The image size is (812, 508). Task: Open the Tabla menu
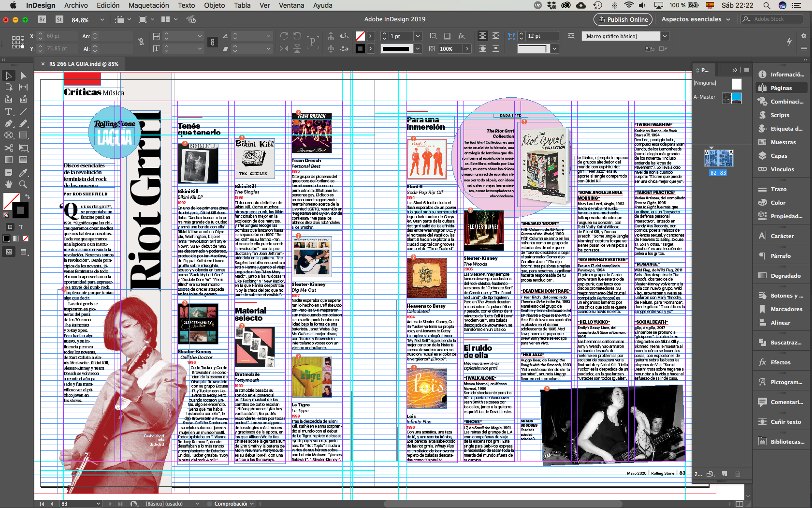(x=242, y=5)
